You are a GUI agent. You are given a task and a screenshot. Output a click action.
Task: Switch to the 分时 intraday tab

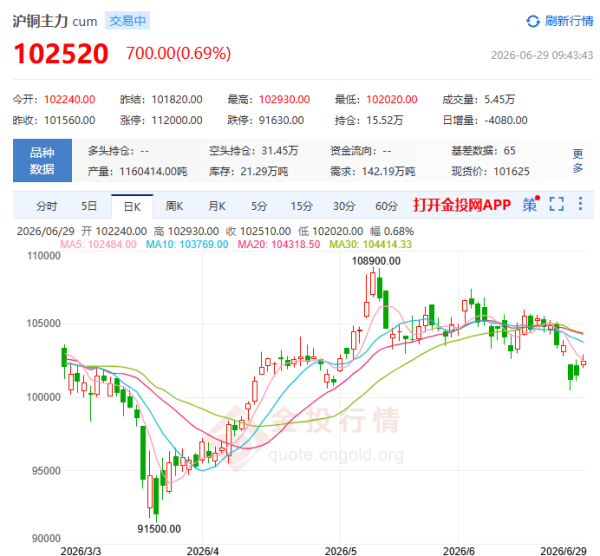pyautogui.click(x=47, y=206)
